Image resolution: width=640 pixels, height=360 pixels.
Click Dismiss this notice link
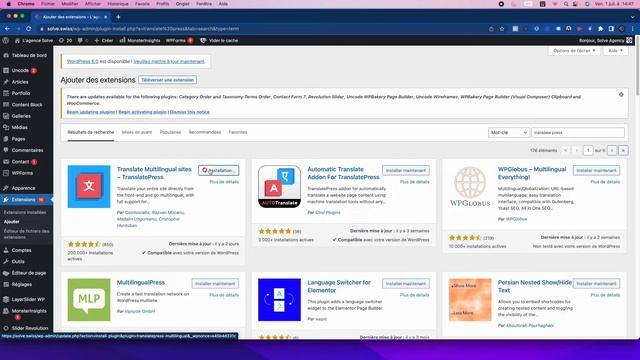[190, 112]
